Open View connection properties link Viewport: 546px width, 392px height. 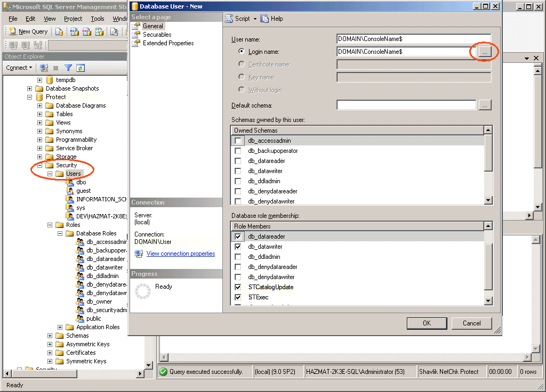181,254
